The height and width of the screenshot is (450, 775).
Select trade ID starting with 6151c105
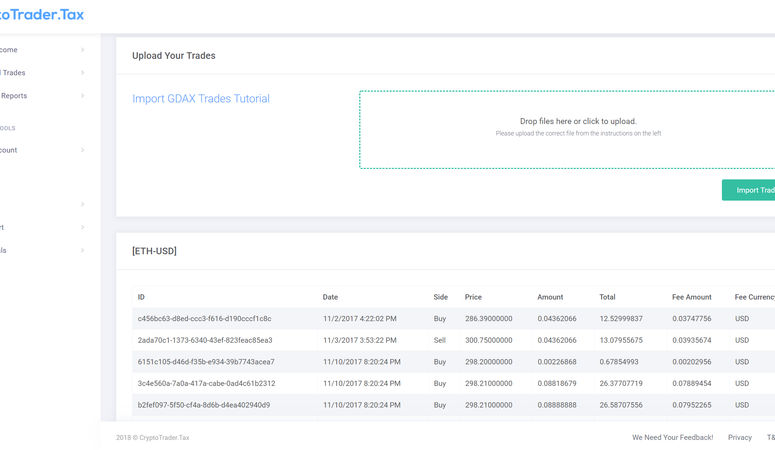(206, 362)
